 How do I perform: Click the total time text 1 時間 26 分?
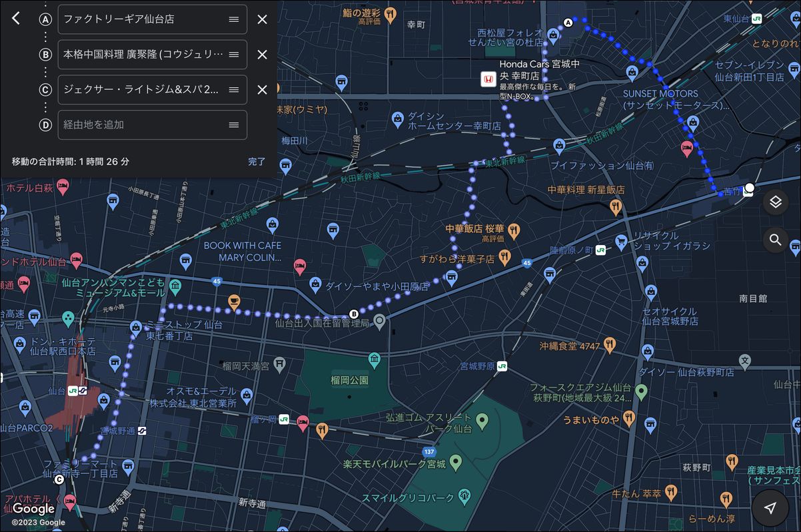[x=104, y=161]
